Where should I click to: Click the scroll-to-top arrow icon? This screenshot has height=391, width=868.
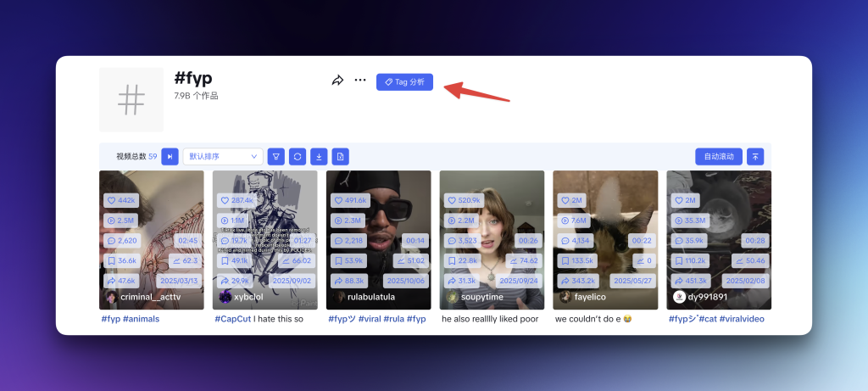coord(754,156)
